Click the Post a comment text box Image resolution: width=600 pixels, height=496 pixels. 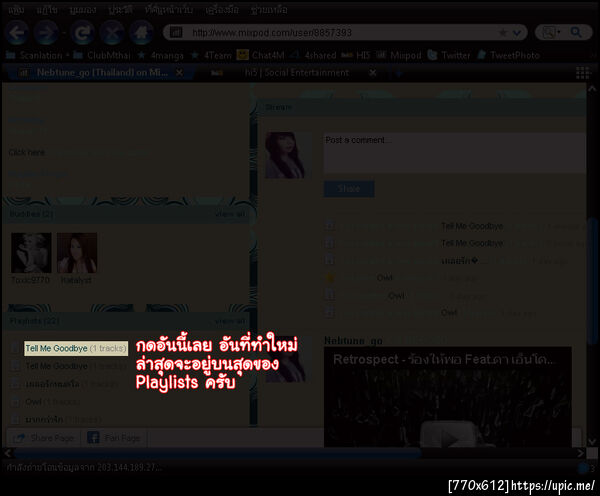coord(455,153)
